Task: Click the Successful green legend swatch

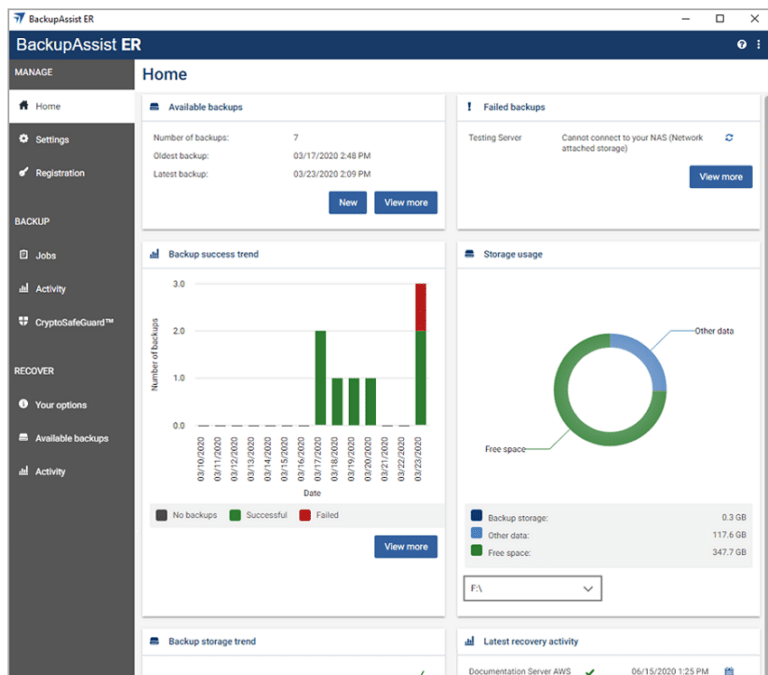Action: click(x=235, y=515)
